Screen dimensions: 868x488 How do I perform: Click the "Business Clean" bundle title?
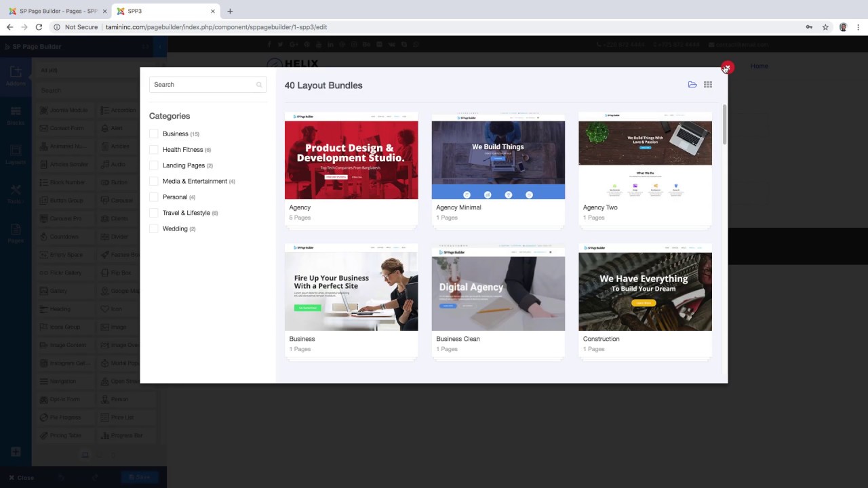point(458,339)
